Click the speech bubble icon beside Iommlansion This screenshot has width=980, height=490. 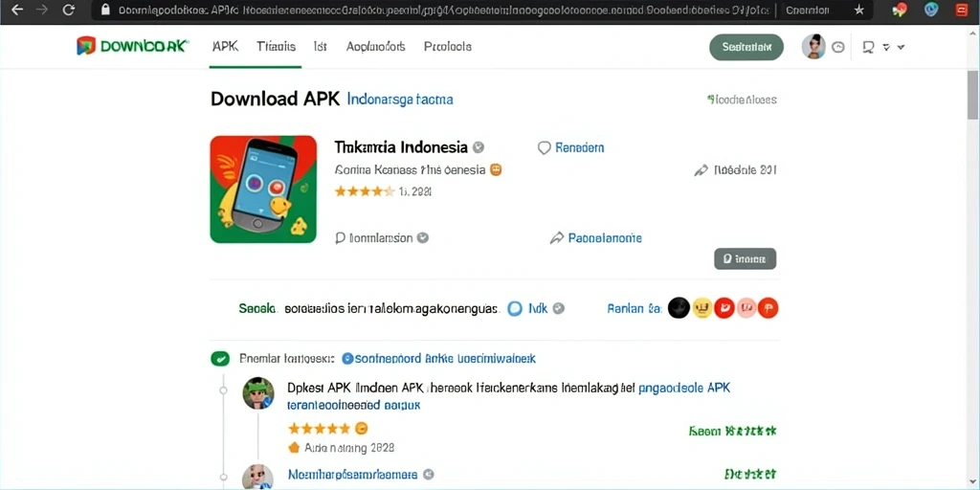[341, 237]
